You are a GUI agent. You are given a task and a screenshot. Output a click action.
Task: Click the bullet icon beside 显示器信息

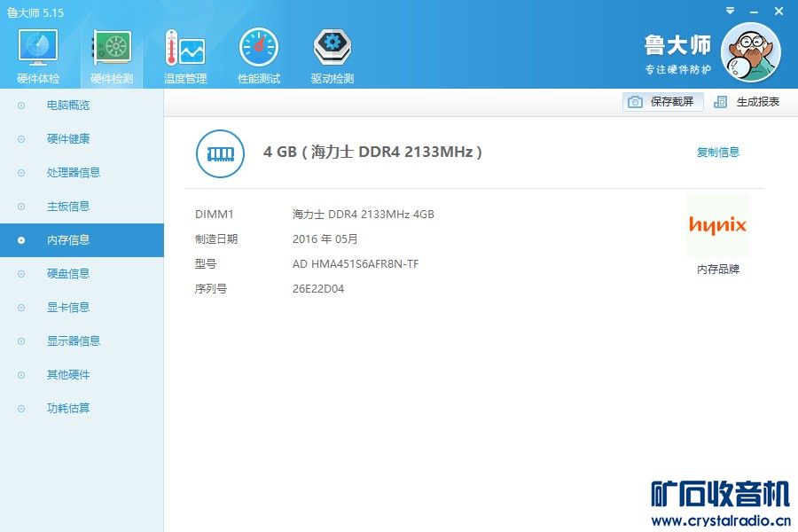coord(21,341)
